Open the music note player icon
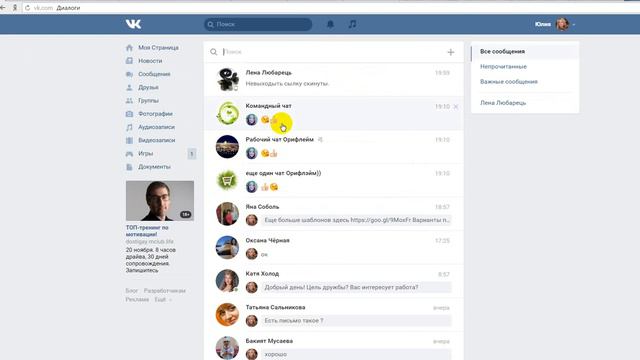This screenshot has height=360, width=640. point(352,24)
